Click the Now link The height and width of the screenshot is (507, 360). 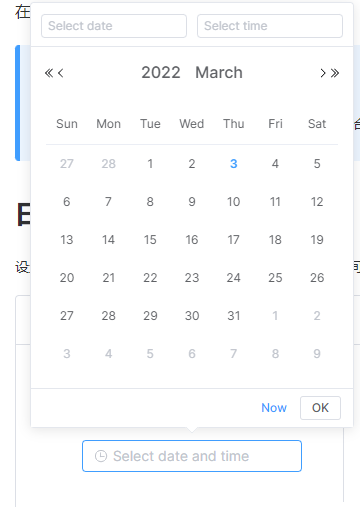coord(274,408)
